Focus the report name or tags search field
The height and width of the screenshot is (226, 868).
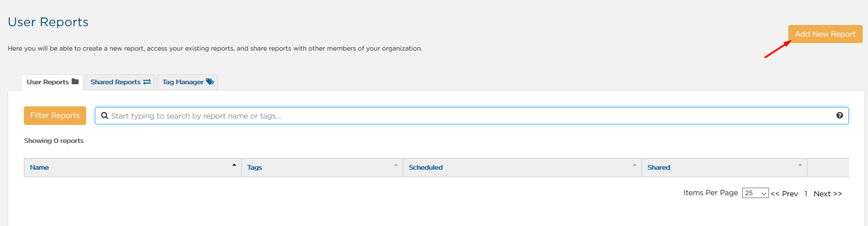coord(472,116)
